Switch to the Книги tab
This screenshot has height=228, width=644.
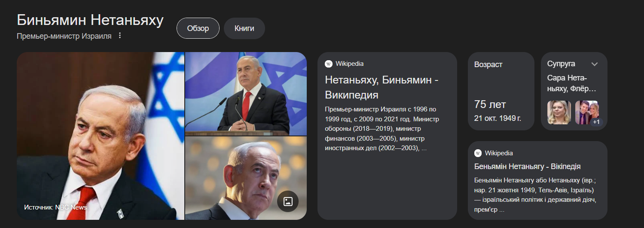click(x=244, y=28)
